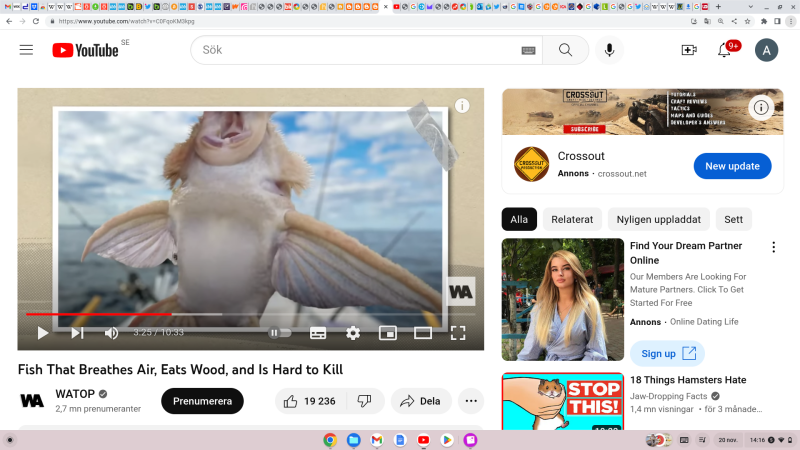Open a new browser tab
800x450 pixels.
[x=718, y=7]
